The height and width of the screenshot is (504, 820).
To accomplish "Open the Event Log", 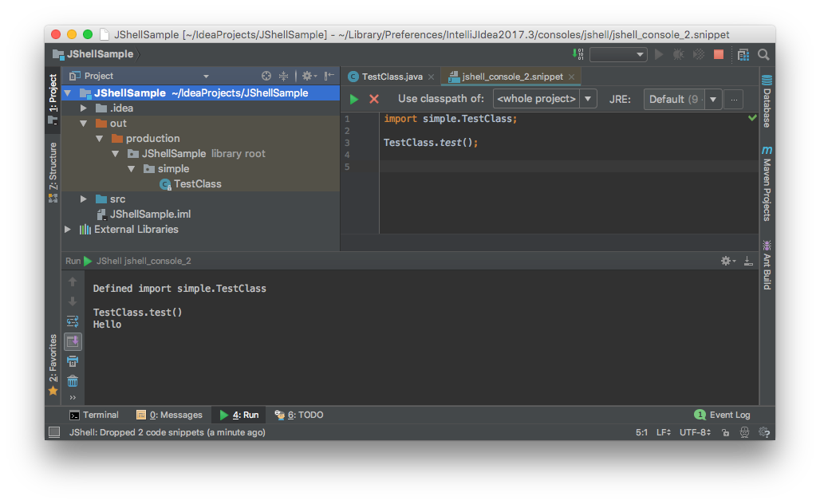I will pyautogui.click(x=722, y=415).
